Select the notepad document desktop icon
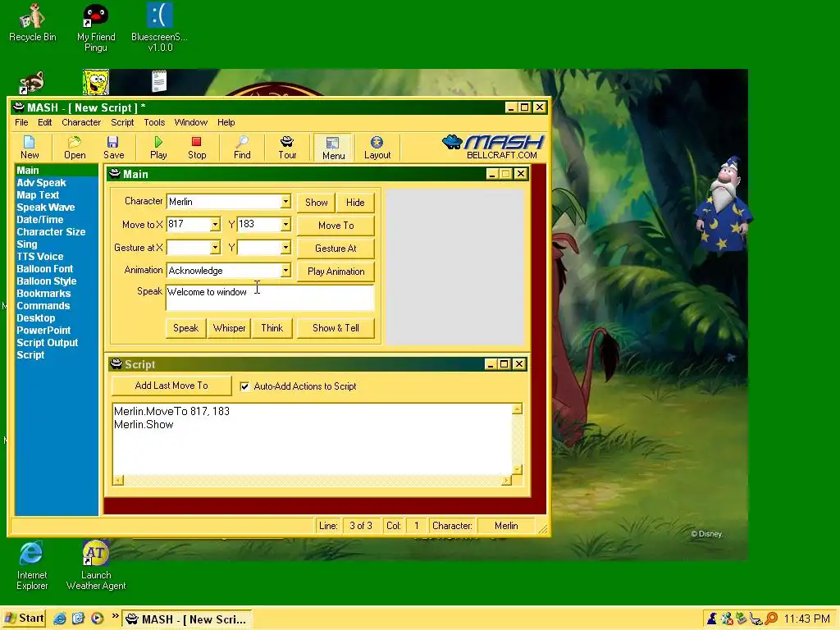The width and height of the screenshot is (840, 630). point(159,81)
